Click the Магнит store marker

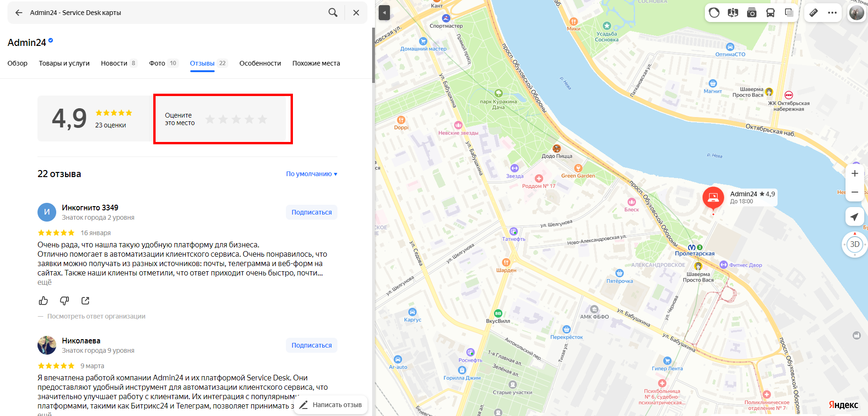[x=713, y=83]
